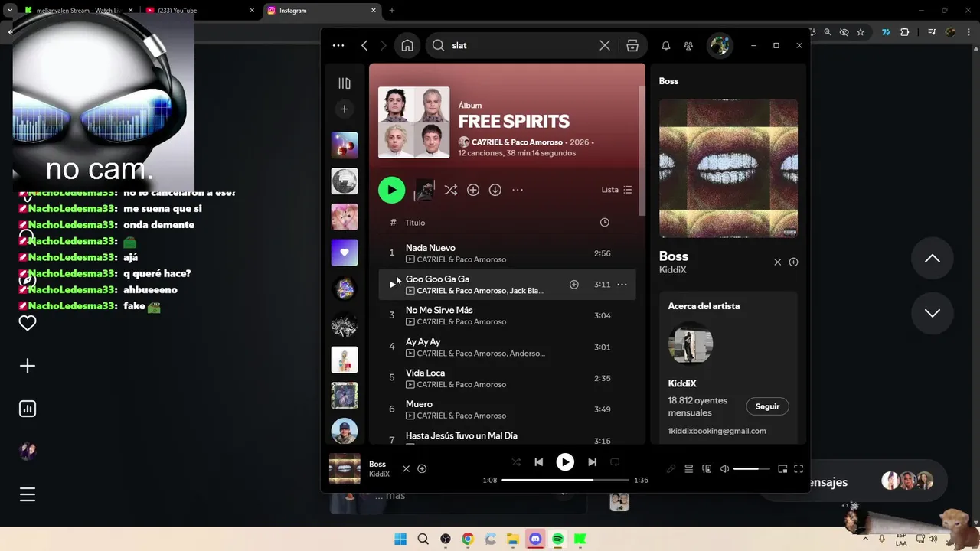Enable shuffle for the album
980x551 pixels.
pos(450,190)
